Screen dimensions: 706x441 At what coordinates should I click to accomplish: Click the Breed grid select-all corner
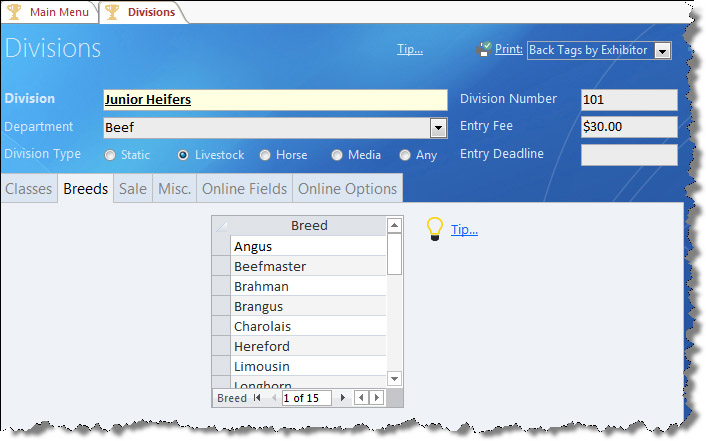click(x=221, y=226)
